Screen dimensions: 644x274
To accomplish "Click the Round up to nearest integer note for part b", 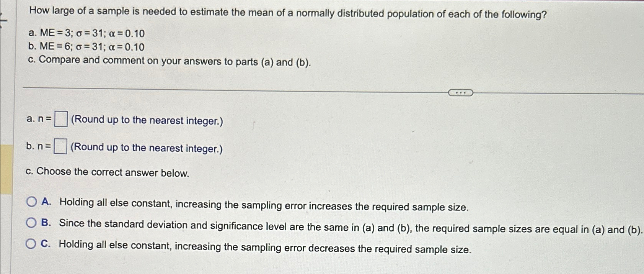I will coord(147,148).
